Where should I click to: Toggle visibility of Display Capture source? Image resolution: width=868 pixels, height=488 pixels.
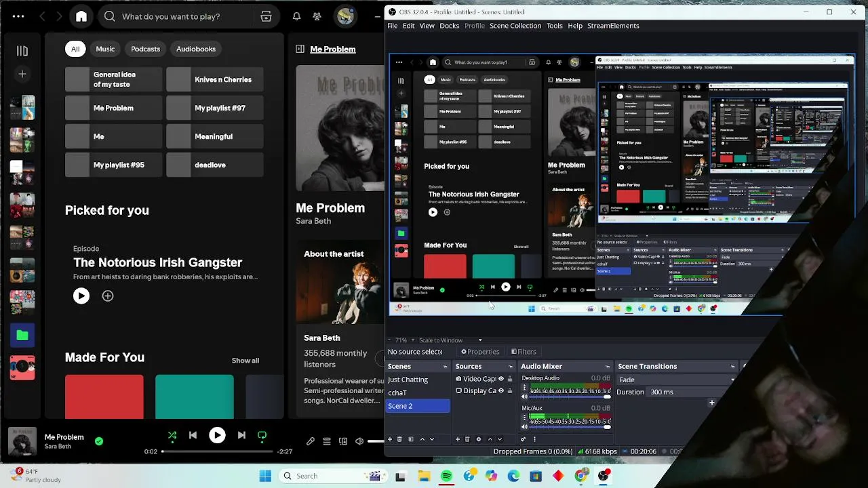[501, 390]
